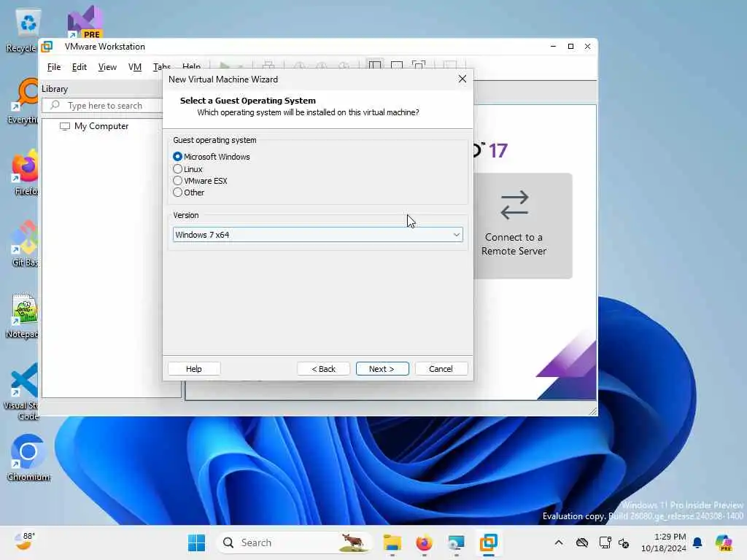Open Help in the wizard dialog
The width and height of the screenshot is (747, 560).
[194, 368]
